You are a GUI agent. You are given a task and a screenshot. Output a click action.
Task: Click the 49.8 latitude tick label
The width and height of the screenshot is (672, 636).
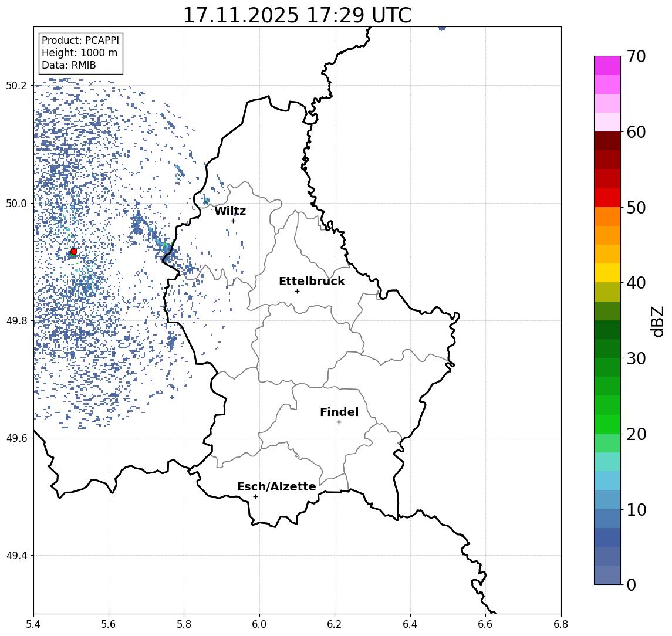click(x=16, y=320)
